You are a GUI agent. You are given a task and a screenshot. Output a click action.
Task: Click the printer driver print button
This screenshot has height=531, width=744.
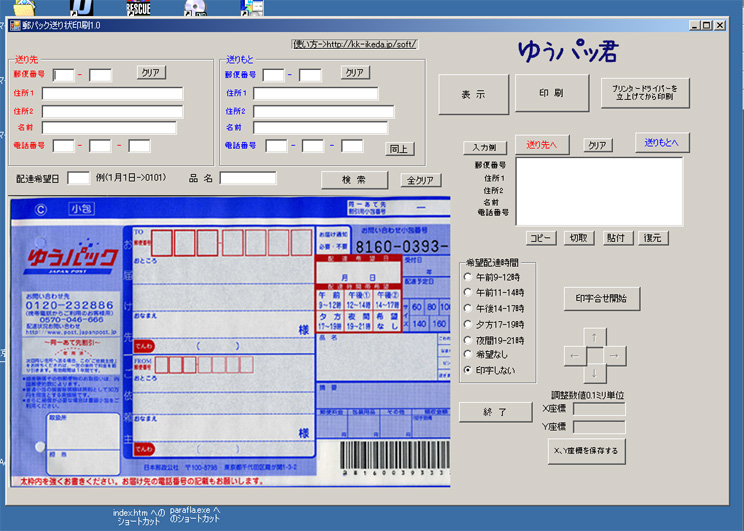[x=645, y=93]
